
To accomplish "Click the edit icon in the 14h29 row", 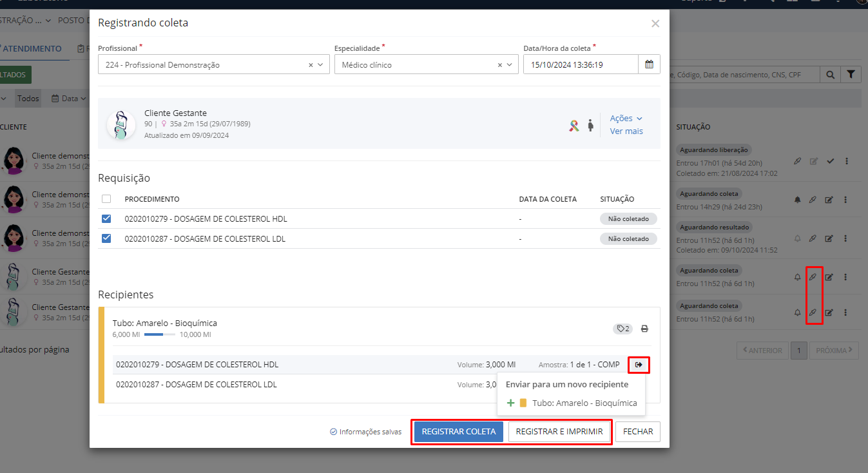I will click(829, 200).
